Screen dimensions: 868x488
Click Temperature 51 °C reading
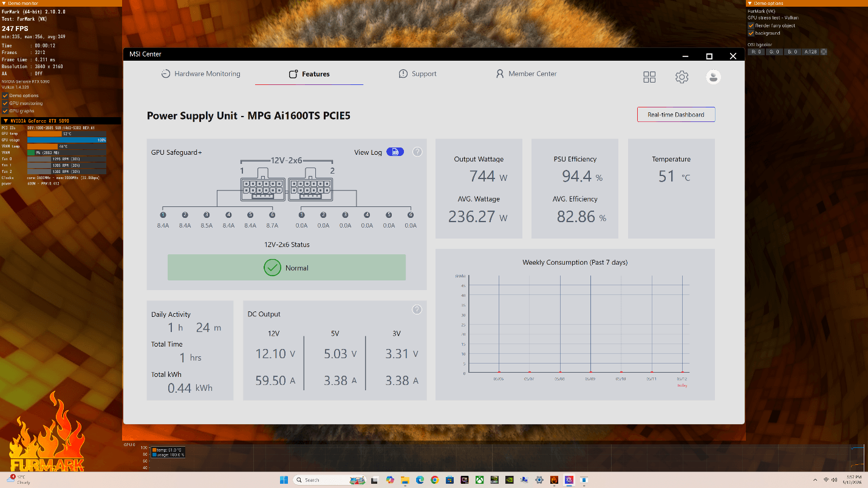point(674,177)
